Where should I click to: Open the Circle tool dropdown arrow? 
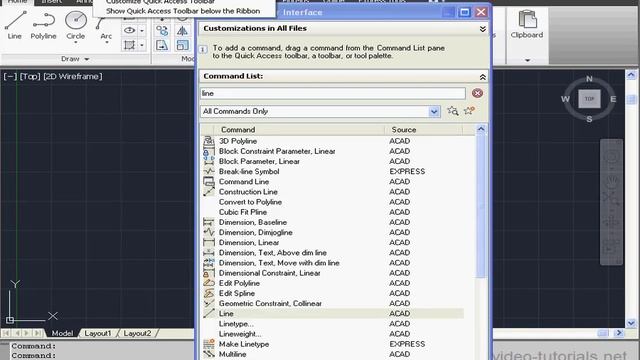coord(76,42)
